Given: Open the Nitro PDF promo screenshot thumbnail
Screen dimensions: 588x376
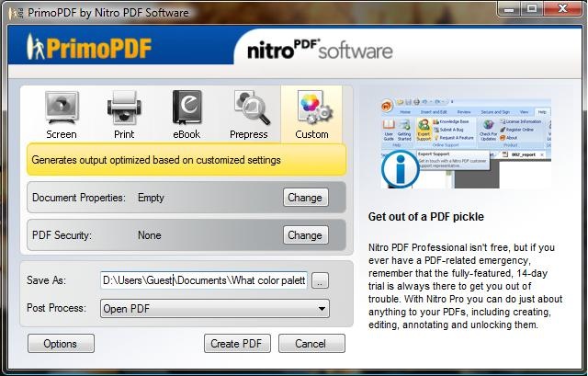Looking at the screenshot, I should click(x=466, y=143).
